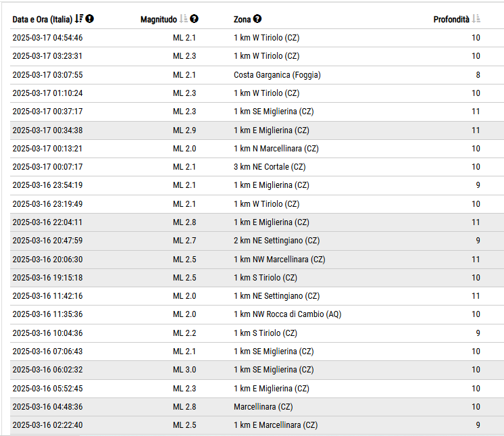Open the help icon beside Zona
This screenshot has width=504, height=436.
pyautogui.click(x=257, y=19)
